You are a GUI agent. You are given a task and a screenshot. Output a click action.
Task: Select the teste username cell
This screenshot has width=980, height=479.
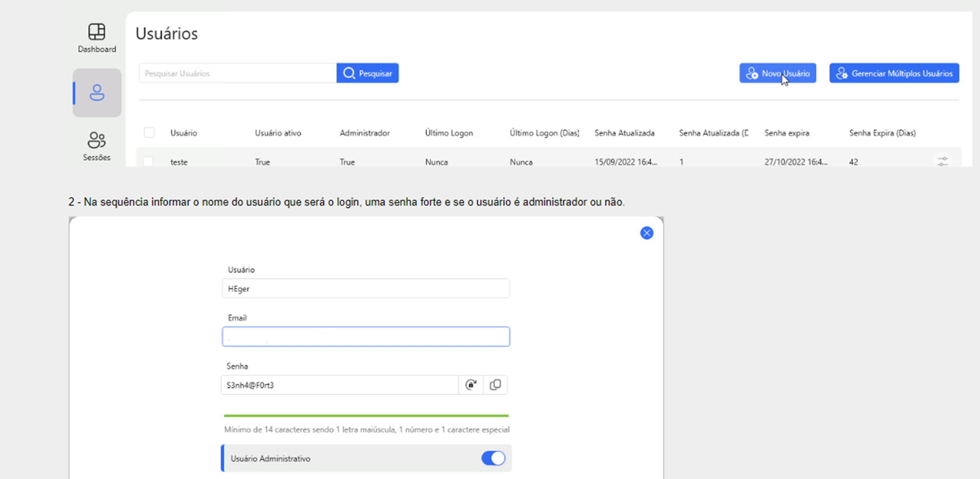tap(179, 162)
